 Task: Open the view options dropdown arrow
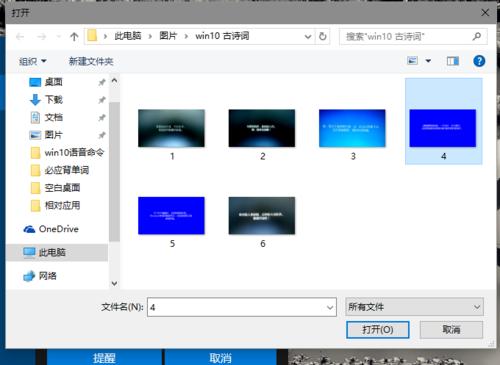428,61
